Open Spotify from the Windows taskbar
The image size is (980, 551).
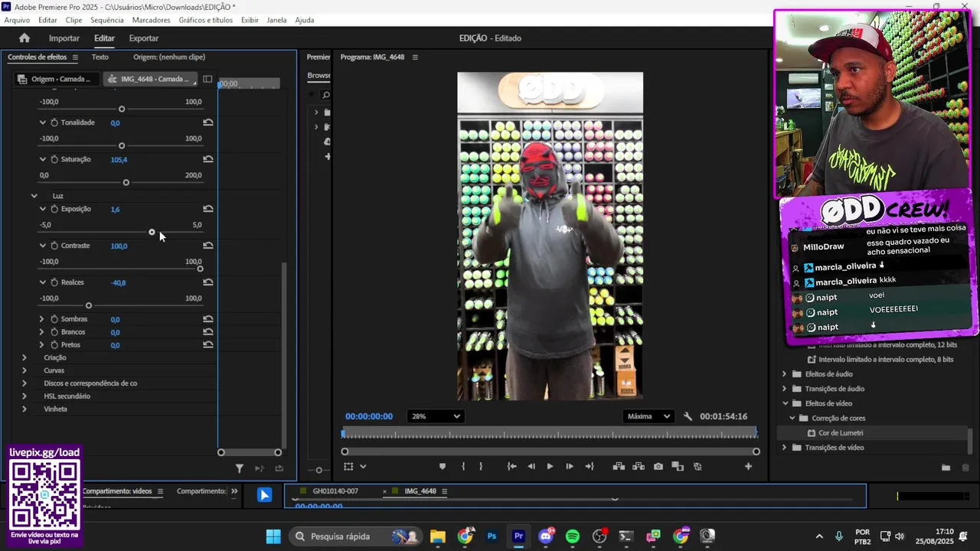(573, 536)
